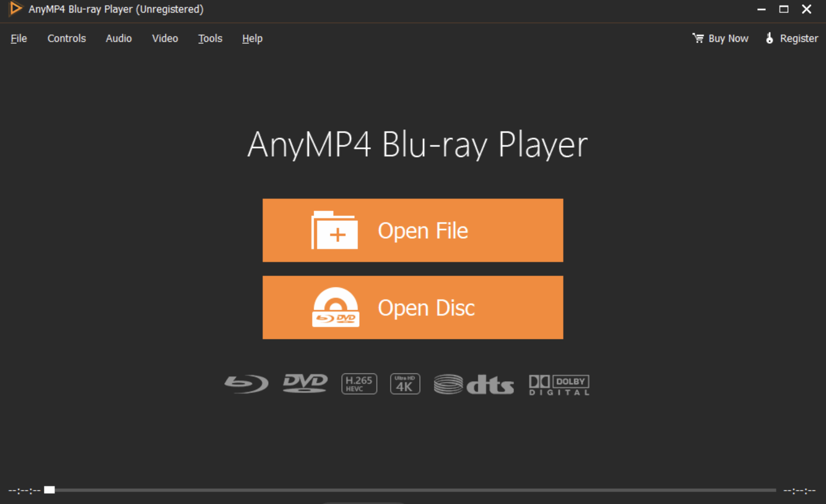The image size is (826, 504).
Task: Open the Audio menu
Action: (x=118, y=38)
